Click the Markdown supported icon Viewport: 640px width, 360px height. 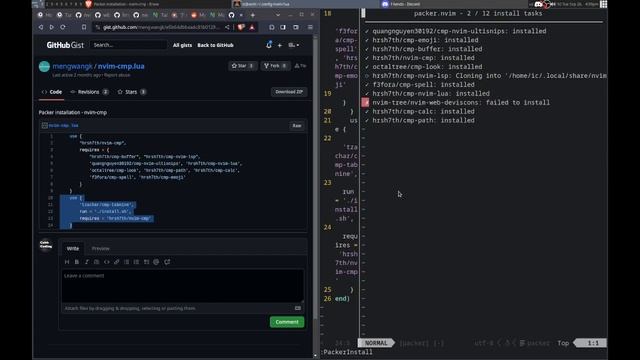[x=298, y=309]
